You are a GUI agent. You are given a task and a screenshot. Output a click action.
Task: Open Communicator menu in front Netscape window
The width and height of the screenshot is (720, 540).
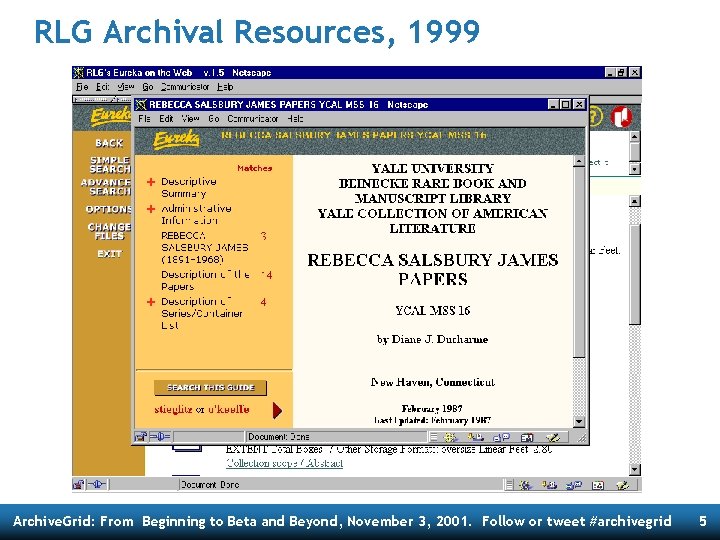(x=253, y=118)
